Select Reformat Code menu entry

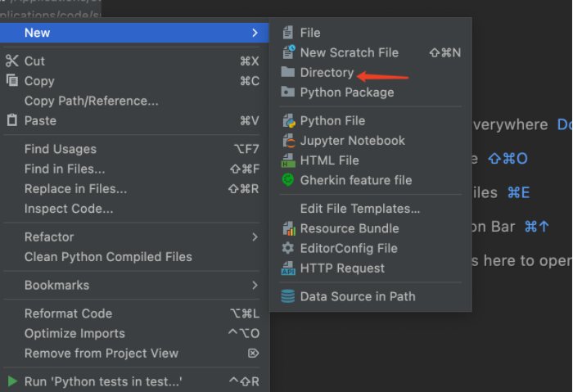(x=68, y=313)
